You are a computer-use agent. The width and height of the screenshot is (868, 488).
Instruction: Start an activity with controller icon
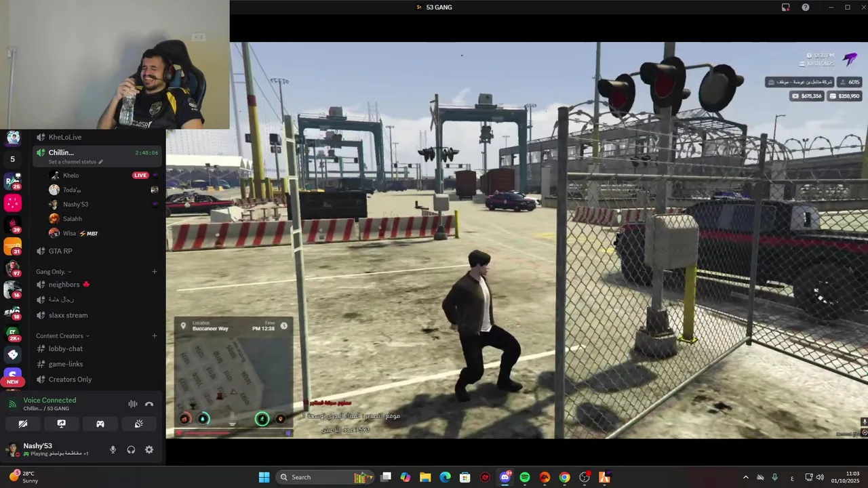100,424
